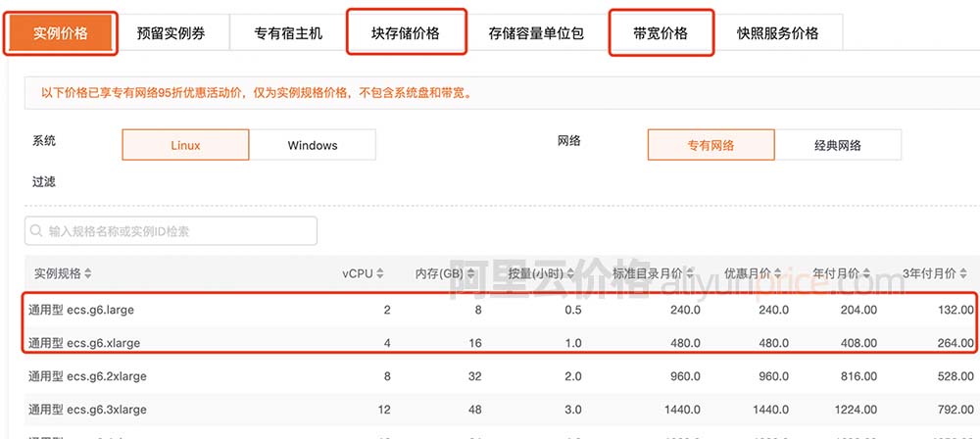The image size is (980, 439).
Task: Switch to 块存储价格 tab
Action: [x=405, y=33]
